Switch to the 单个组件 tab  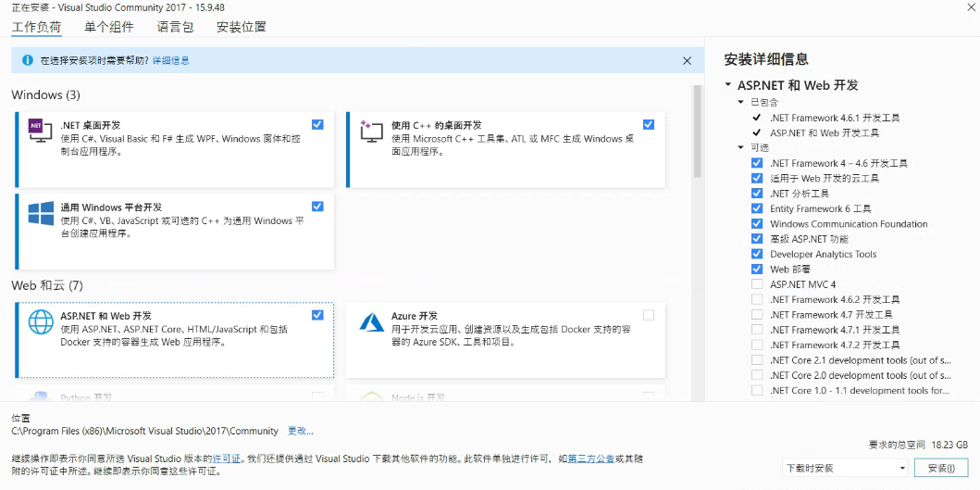coord(109,27)
